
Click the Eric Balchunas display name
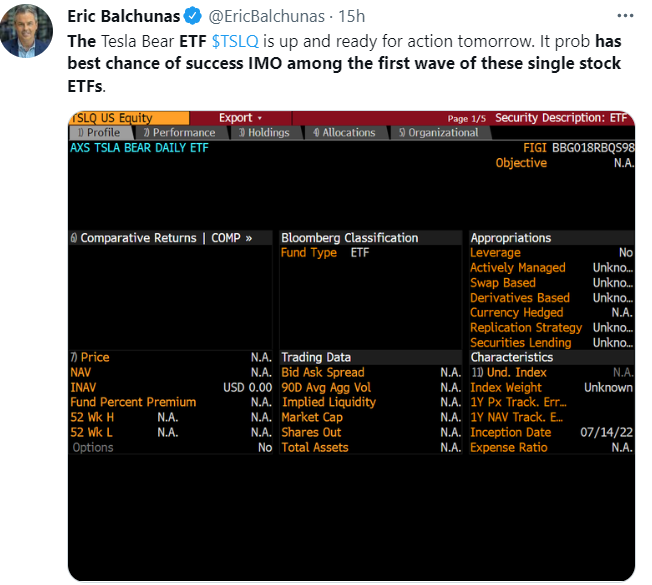click(x=124, y=17)
